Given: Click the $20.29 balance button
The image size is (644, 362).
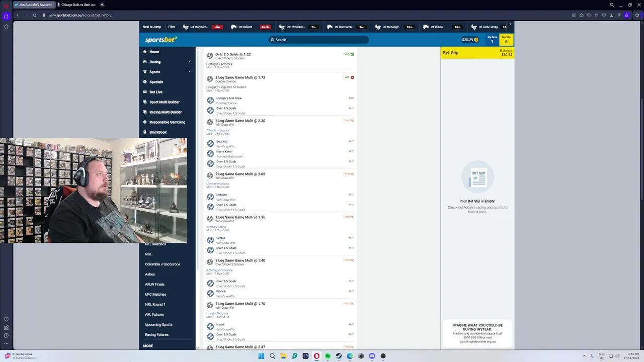Looking at the screenshot, I should 470,40.
